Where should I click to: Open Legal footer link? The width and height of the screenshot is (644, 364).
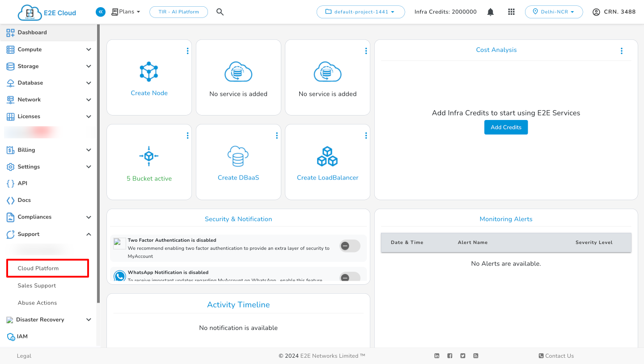click(24, 356)
